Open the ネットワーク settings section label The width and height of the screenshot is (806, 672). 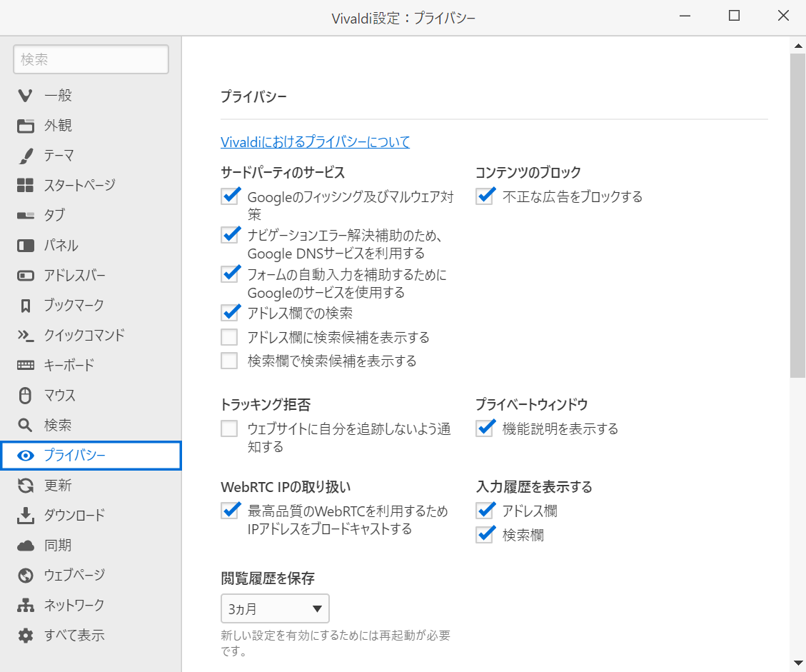(x=74, y=606)
